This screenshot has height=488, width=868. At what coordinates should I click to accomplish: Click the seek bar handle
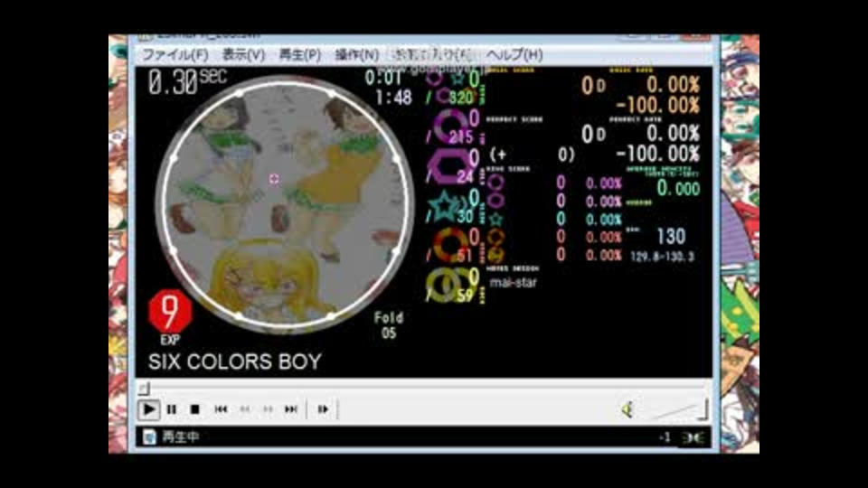144,388
